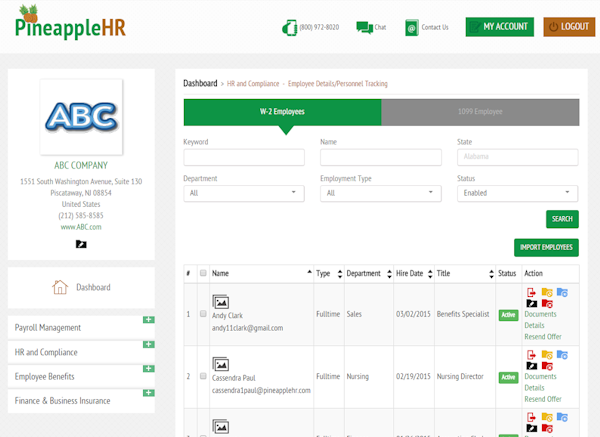
Task: Click the blue folder icon in the third employee row
Action: click(562, 417)
